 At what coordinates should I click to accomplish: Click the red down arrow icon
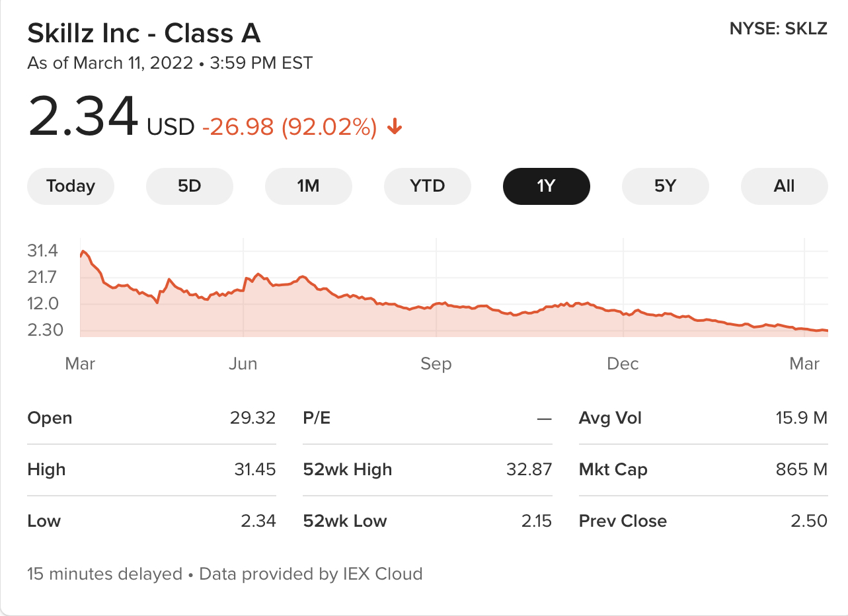tap(395, 126)
